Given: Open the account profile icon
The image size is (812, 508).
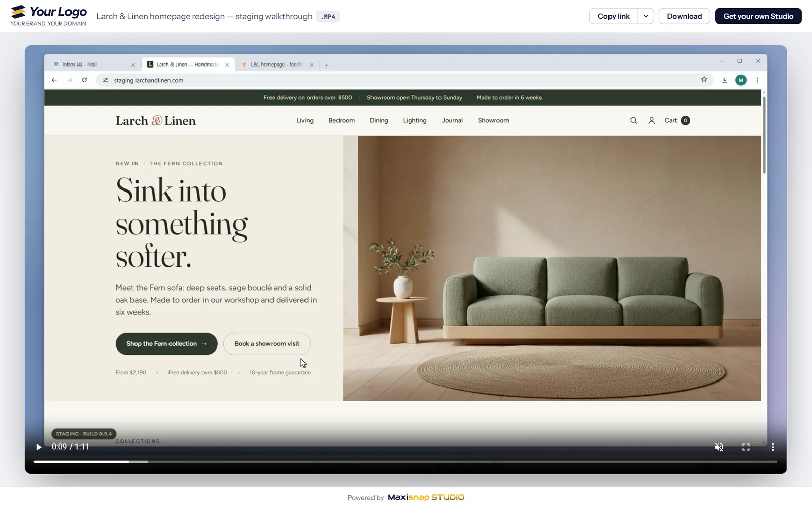Looking at the screenshot, I should click(x=652, y=120).
